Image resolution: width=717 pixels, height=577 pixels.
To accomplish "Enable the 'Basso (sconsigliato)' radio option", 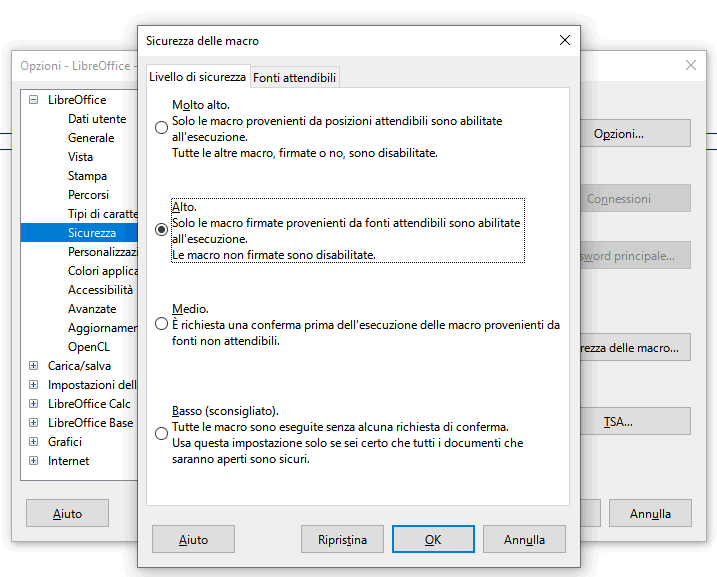I will pyautogui.click(x=161, y=433).
